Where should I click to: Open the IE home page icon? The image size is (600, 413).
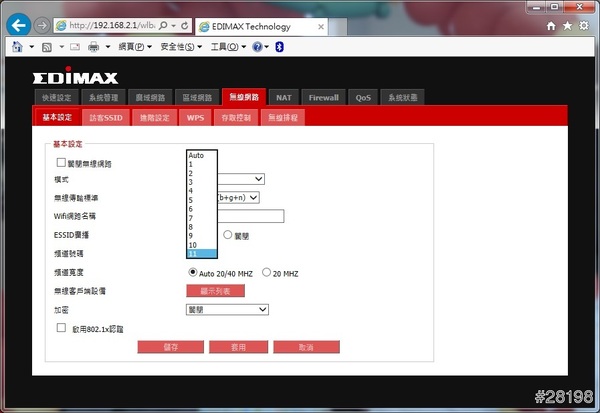tap(548, 24)
